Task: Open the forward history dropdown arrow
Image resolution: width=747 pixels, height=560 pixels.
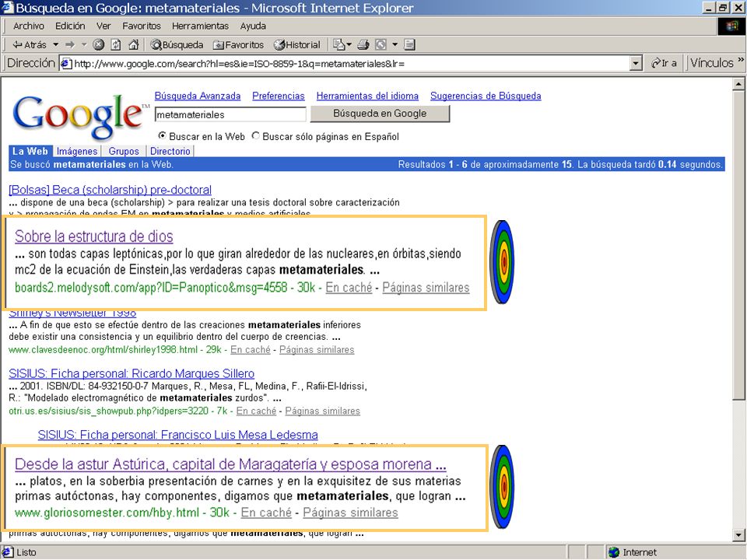Action: click(84, 45)
